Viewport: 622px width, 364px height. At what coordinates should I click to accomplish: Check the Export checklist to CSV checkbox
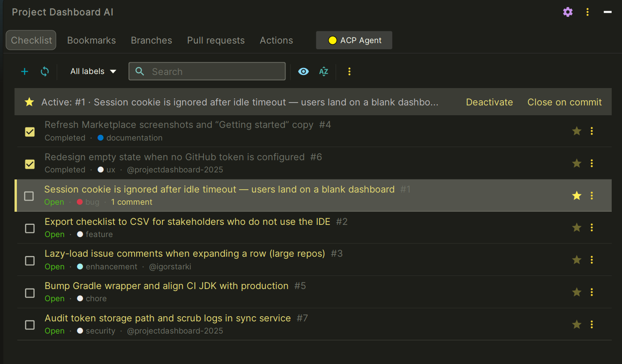coord(30,228)
